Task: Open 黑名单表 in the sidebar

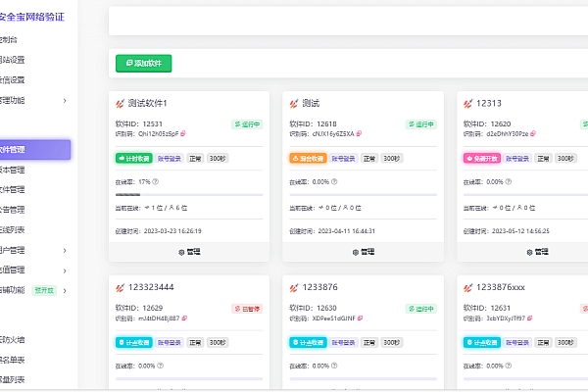Action: tap(12, 360)
